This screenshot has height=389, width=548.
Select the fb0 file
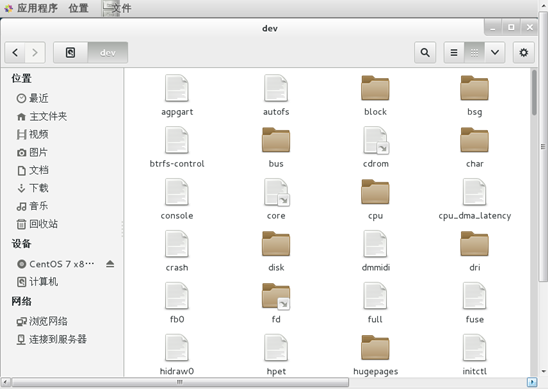[177, 296]
